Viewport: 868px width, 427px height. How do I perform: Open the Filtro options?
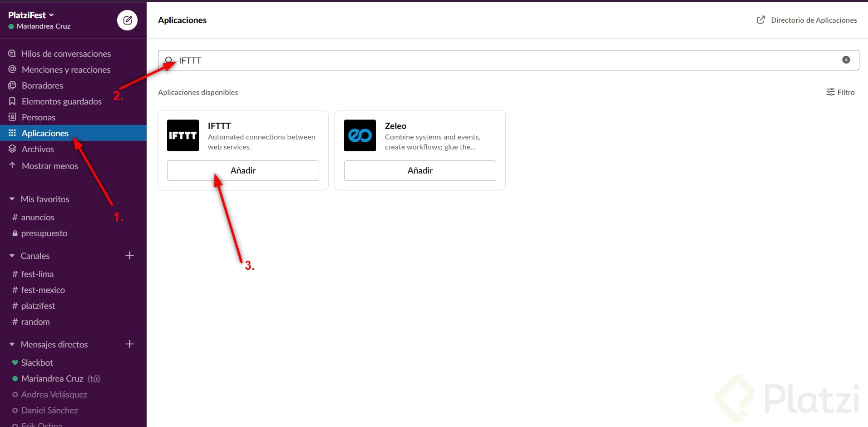pyautogui.click(x=840, y=92)
